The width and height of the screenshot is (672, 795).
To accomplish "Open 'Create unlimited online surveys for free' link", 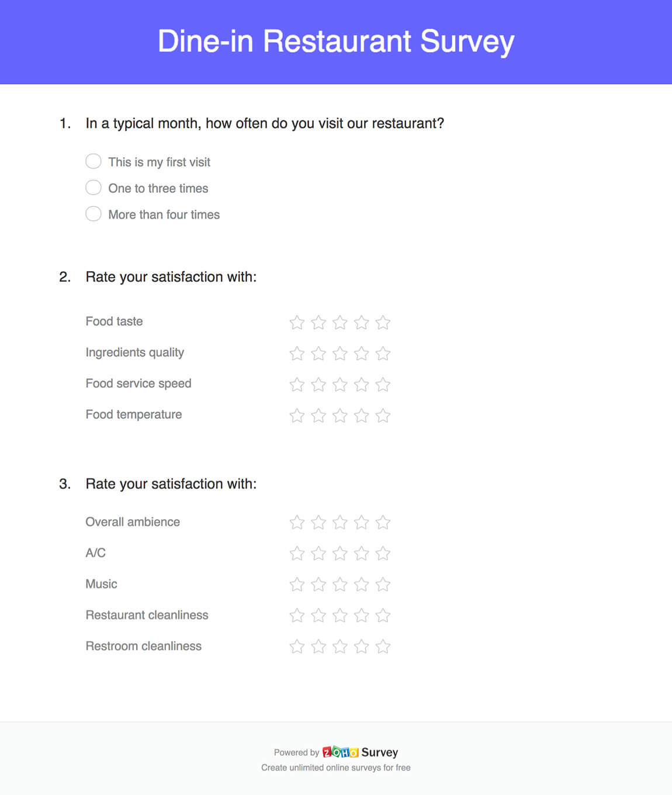I will [x=335, y=768].
